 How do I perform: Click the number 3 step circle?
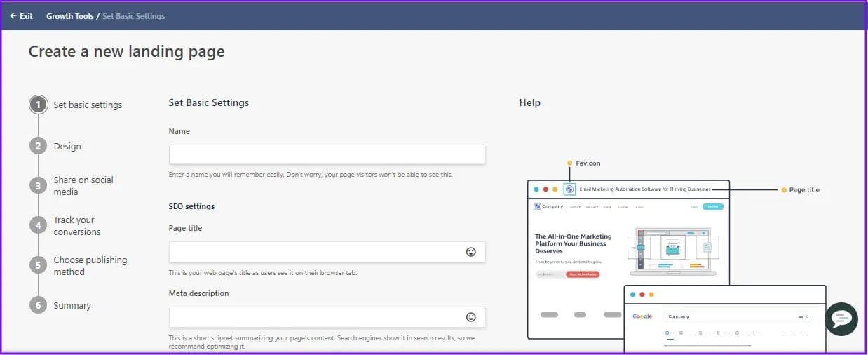(x=38, y=186)
